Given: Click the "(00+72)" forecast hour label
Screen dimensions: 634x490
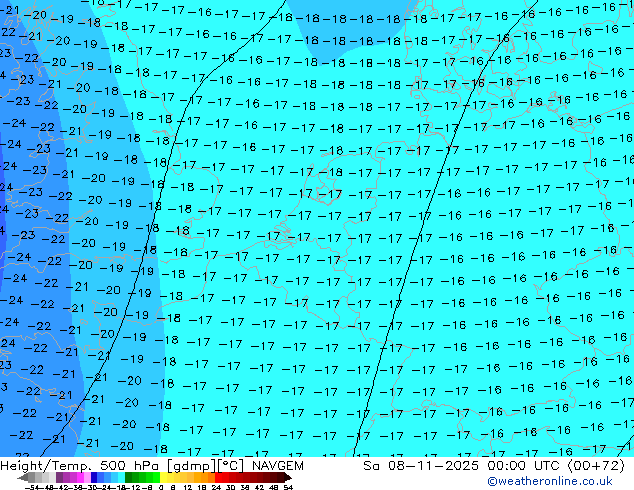Looking at the screenshot, I should (x=596, y=466).
